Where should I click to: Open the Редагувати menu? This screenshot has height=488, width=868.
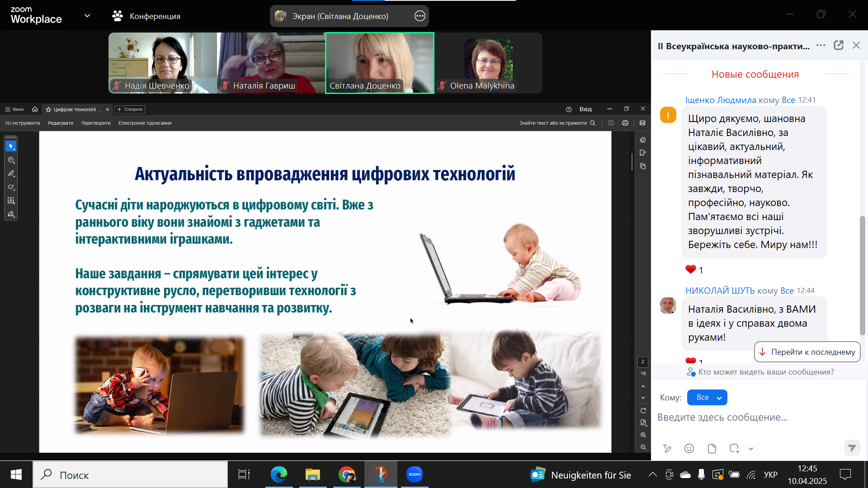coord(61,123)
